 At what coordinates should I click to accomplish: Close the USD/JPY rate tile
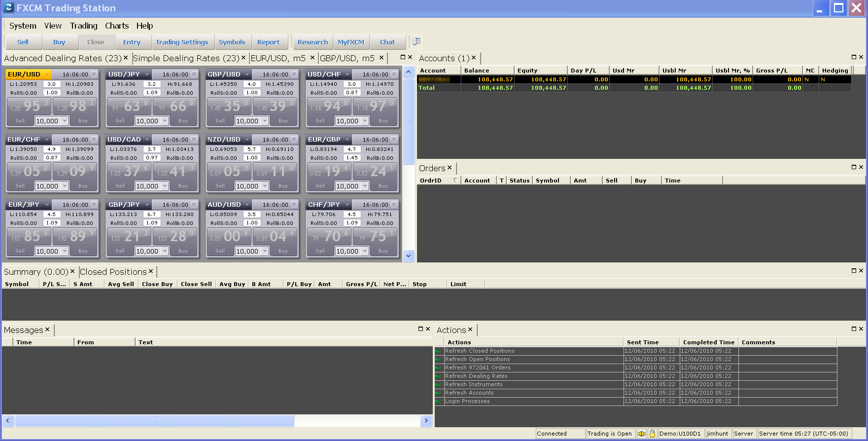click(194, 74)
